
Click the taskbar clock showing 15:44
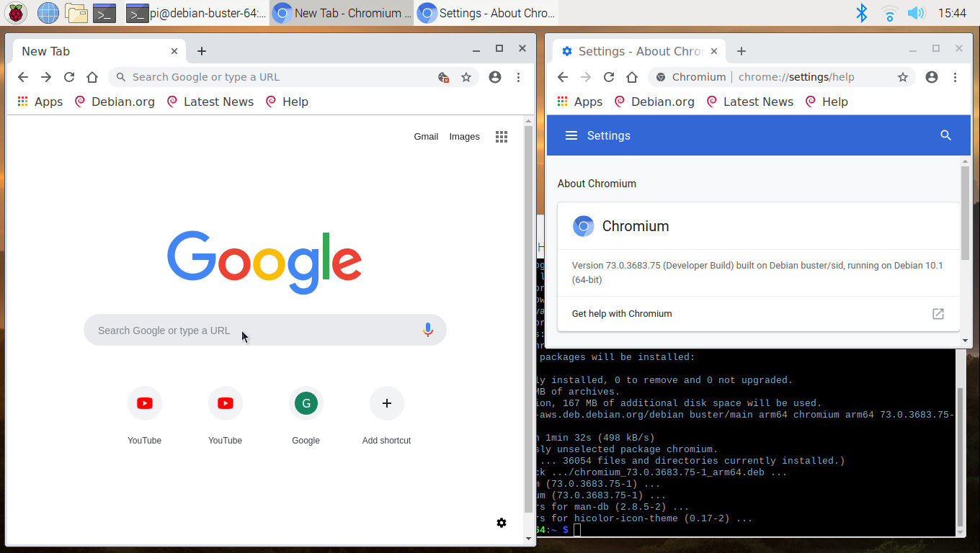pos(952,12)
